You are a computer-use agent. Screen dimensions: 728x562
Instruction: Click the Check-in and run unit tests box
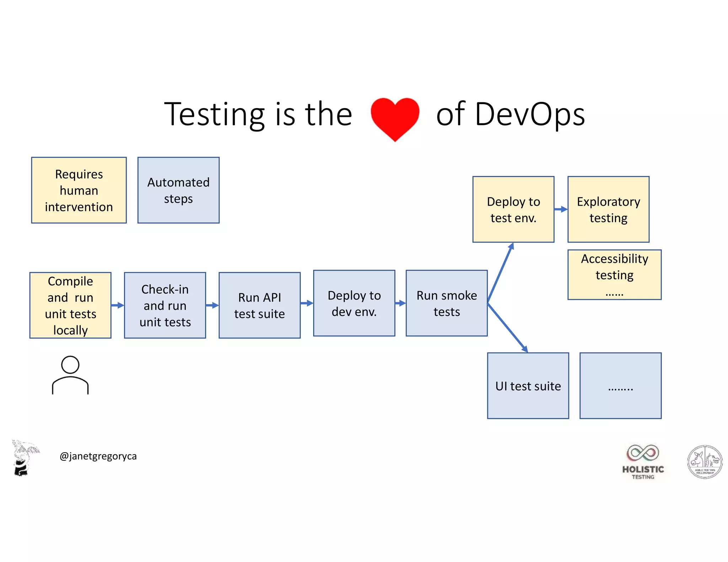pyautogui.click(x=165, y=305)
